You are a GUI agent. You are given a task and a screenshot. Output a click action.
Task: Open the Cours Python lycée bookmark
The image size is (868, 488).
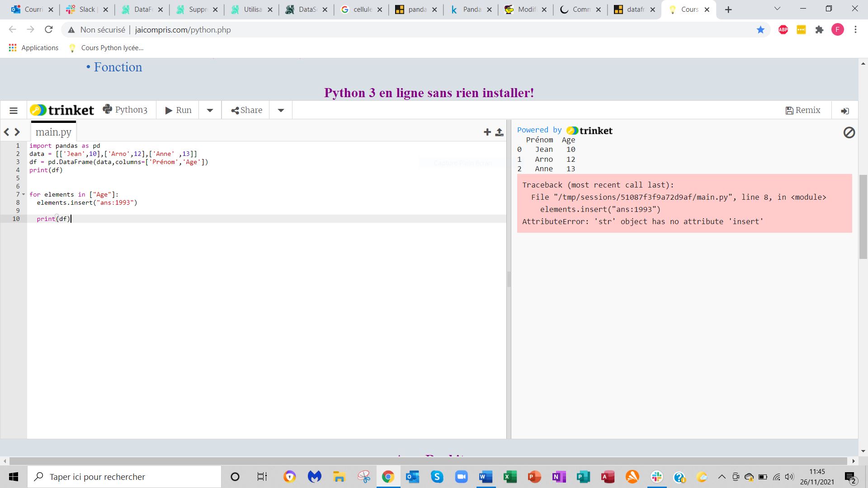coord(107,48)
